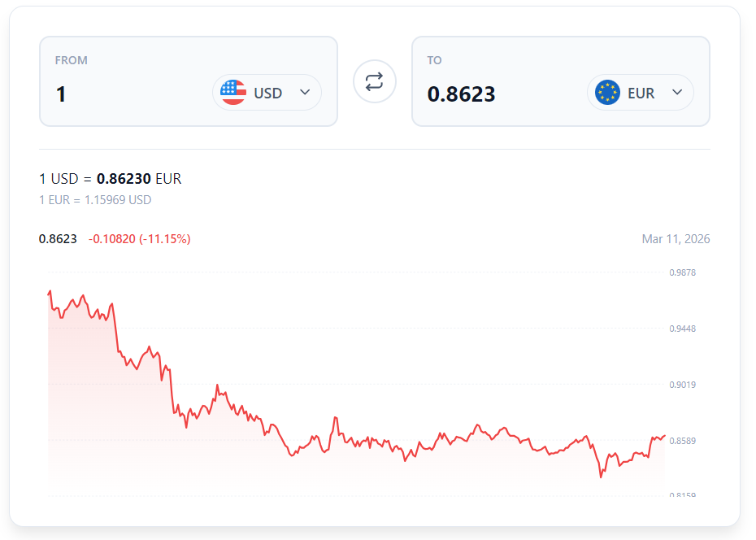Click the 1 USD = 0.86230 EUR rate text
This screenshot has width=756, height=540.
(x=110, y=178)
